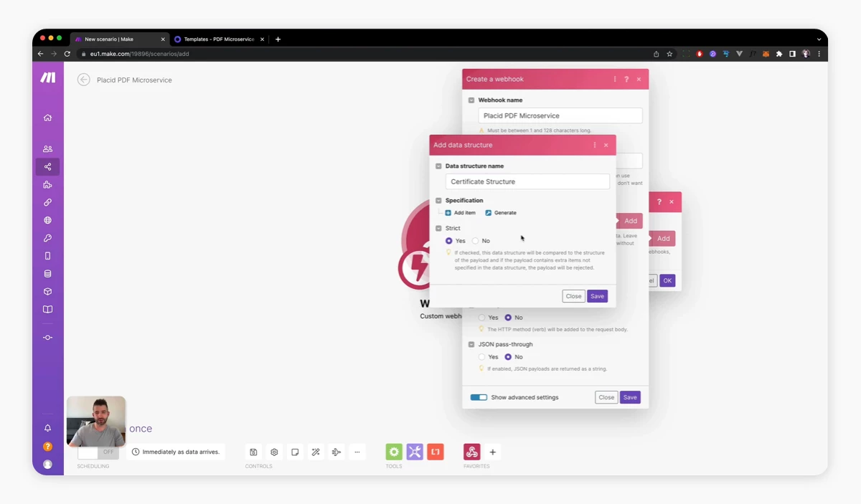
Task: Add a favorite with the plus button
Action: point(492,452)
